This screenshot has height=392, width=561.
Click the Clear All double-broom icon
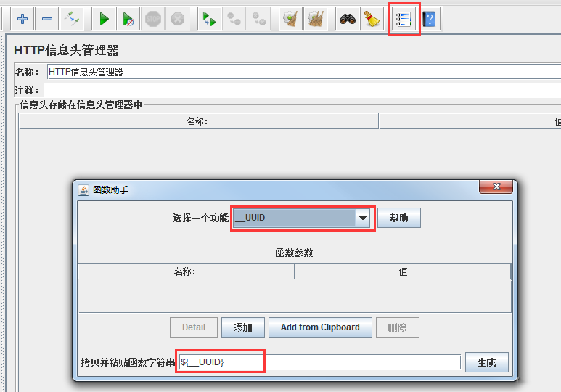pyautogui.click(x=315, y=19)
